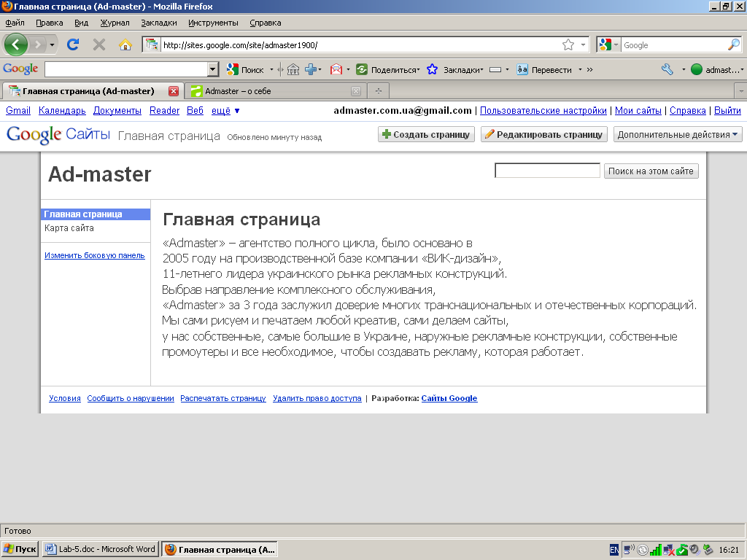Click the EN language indicator in taskbar
Screen dimensions: 747x560
coord(614,550)
